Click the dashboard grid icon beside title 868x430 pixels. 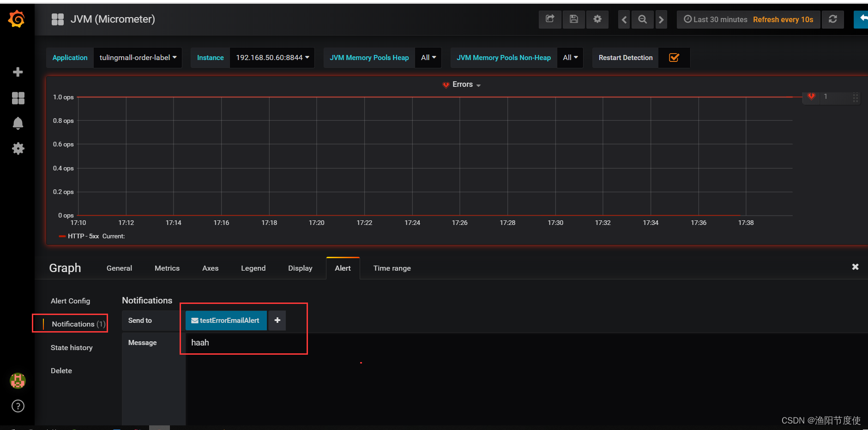[58, 19]
